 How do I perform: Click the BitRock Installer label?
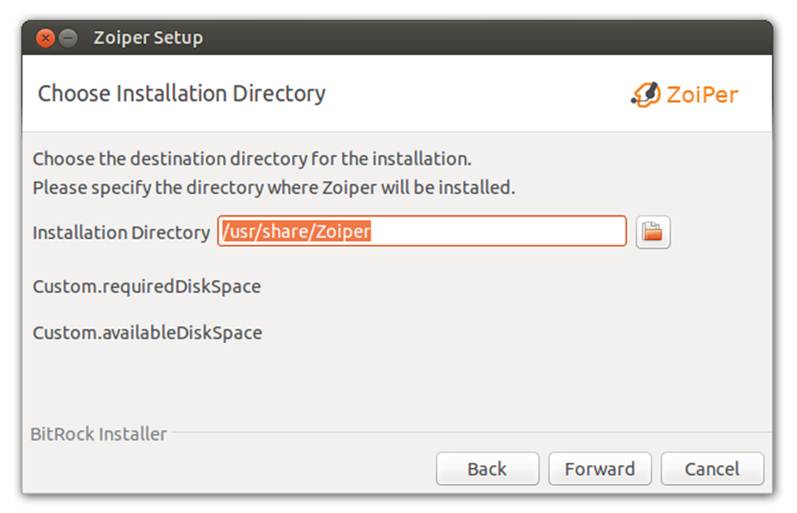pos(99,434)
